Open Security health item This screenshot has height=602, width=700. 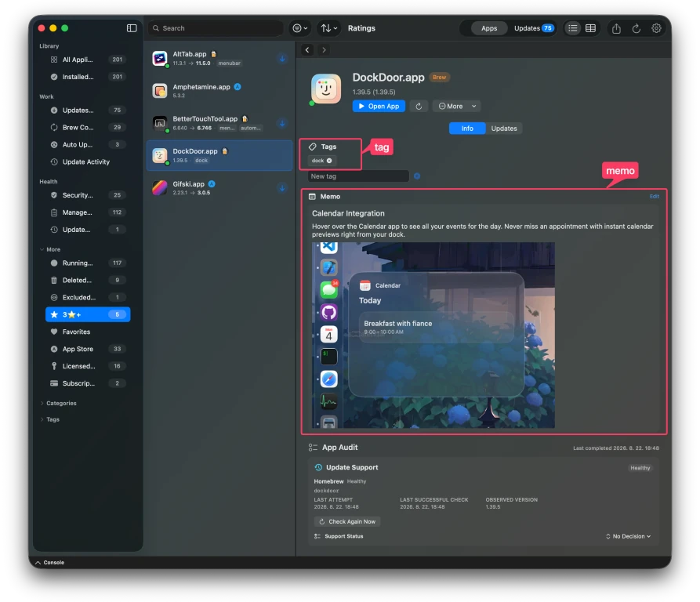click(x=88, y=195)
